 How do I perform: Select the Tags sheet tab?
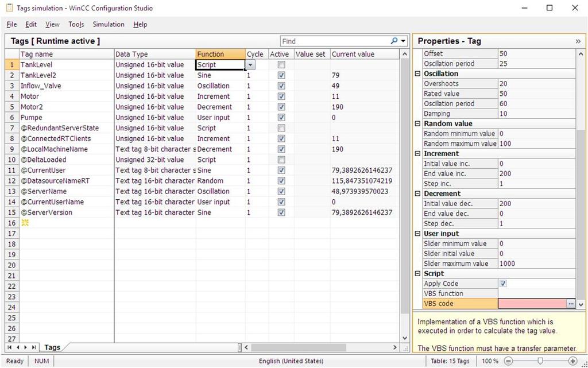(x=52, y=347)
